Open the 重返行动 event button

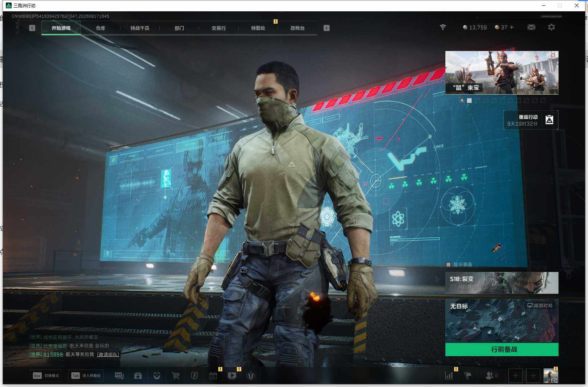pyautogui.click(x=531, y=120)
